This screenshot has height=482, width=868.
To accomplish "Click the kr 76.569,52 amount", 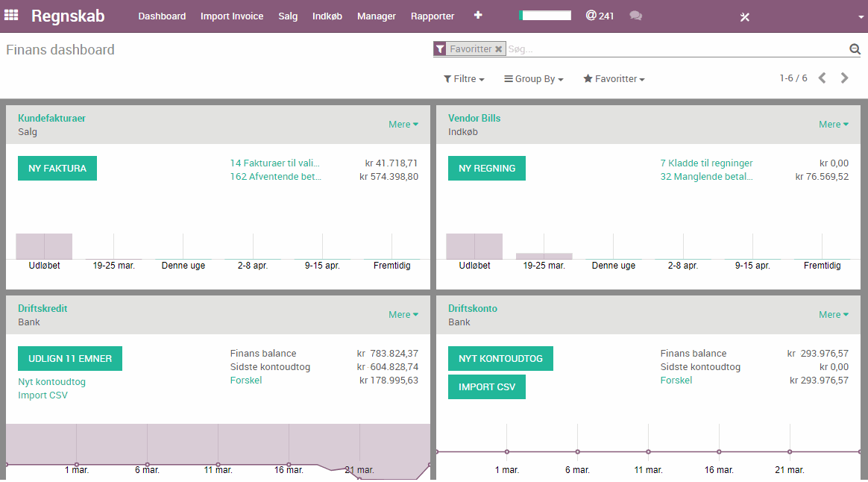I will [x=822, y=177].
